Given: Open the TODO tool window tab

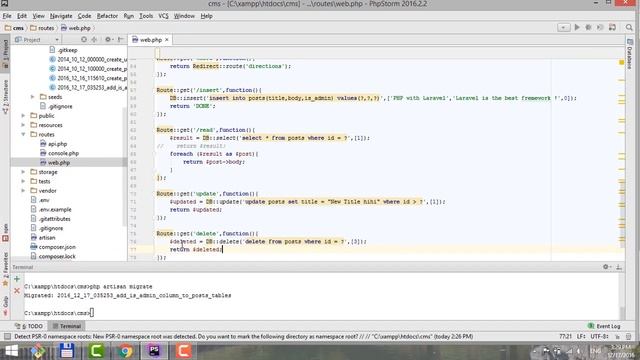Looking at the screenshot, I should coord(29,326).
